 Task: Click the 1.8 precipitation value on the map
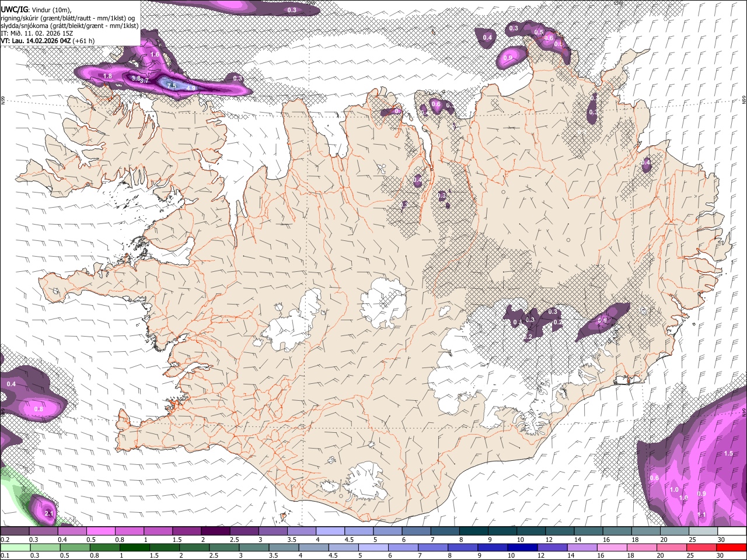[x=107, y=76]
